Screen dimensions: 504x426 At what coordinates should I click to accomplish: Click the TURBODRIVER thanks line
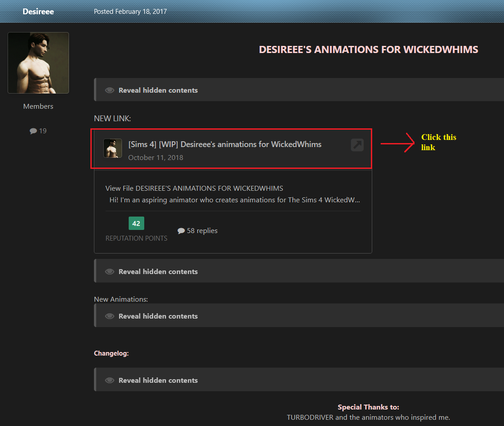[x=368, y=418]
